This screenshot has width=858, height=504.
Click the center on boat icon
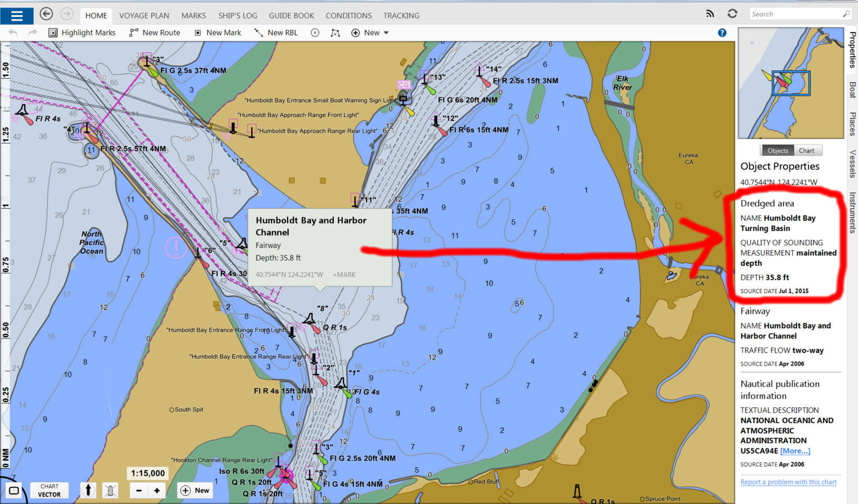pyautogui.click(x=110, y=490)
